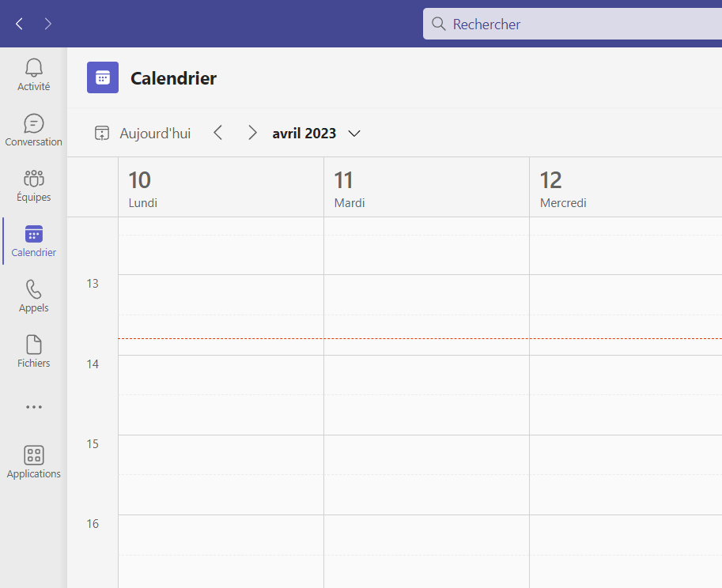Open Fichiers in the sidebar

tap(34, 352)
